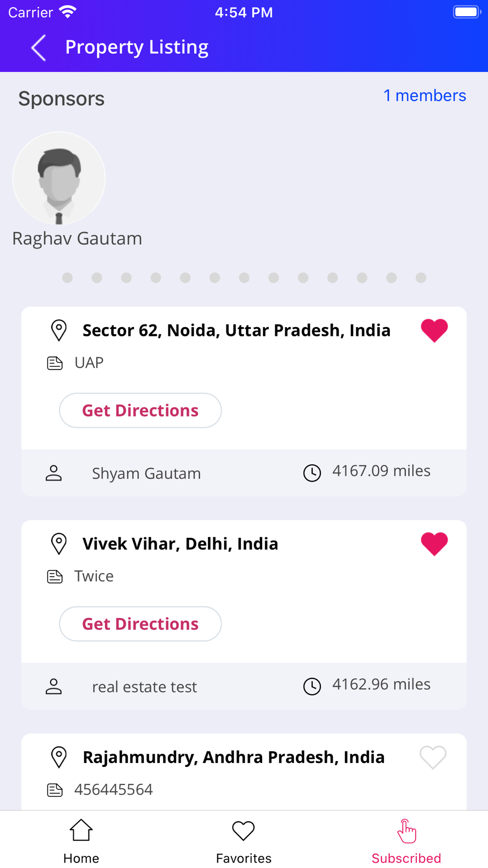Select the Subscribed tab

406,841
